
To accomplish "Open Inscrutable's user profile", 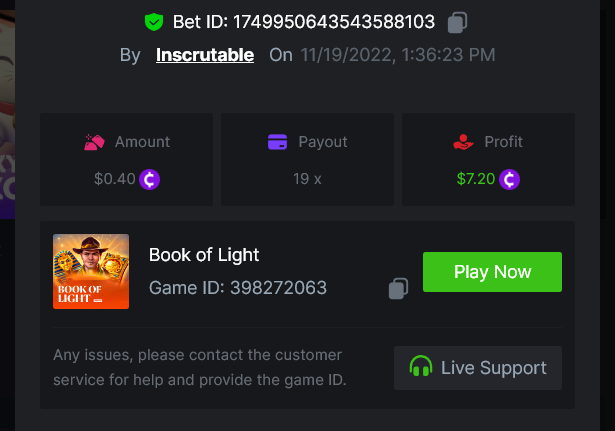I will (205, 55).
